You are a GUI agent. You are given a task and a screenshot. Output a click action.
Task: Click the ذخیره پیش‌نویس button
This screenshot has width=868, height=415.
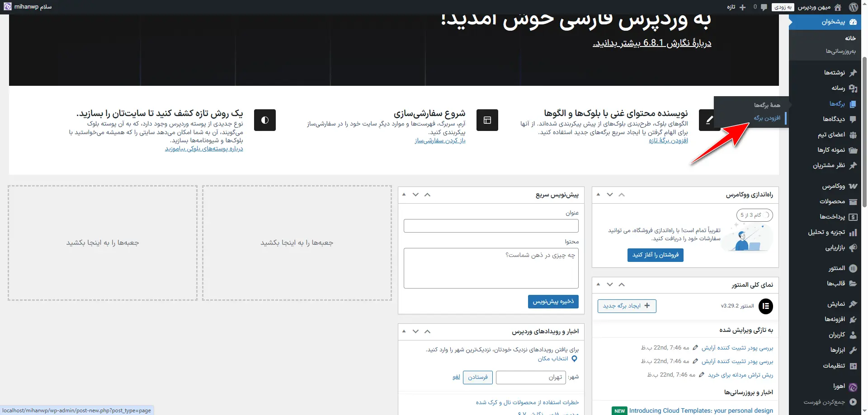pos(553,302)
